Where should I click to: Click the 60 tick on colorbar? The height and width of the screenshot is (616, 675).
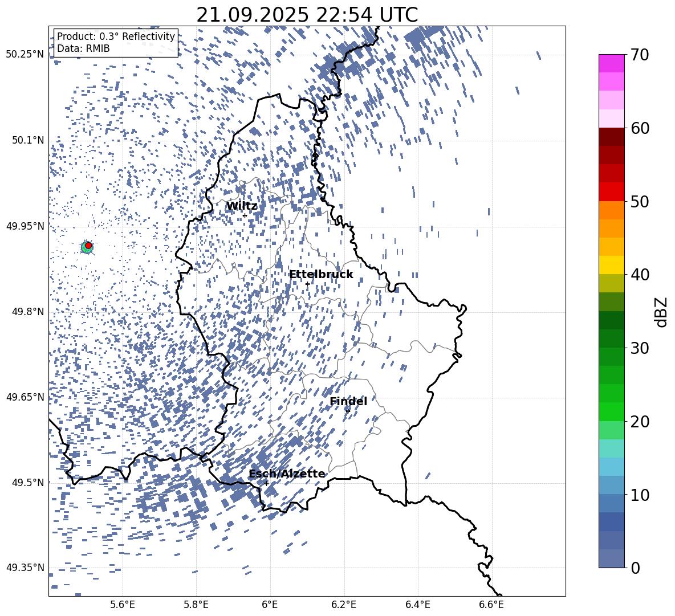(640, 128)
